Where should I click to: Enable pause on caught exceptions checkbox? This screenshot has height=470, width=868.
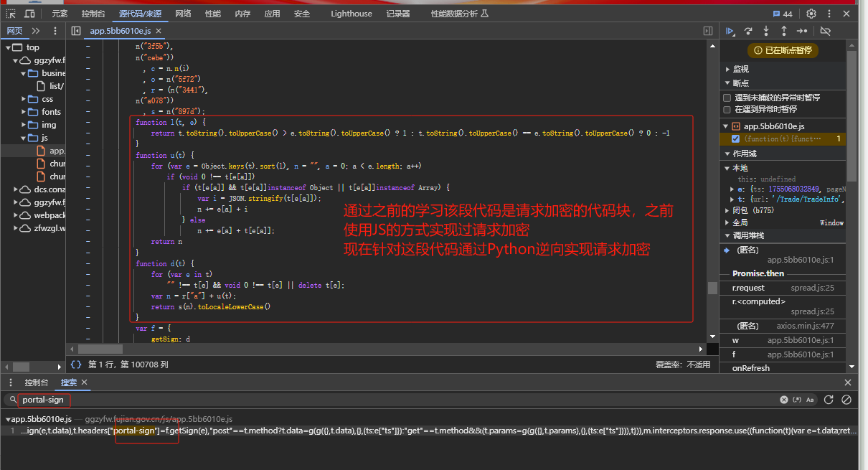[x=727, y=110]
